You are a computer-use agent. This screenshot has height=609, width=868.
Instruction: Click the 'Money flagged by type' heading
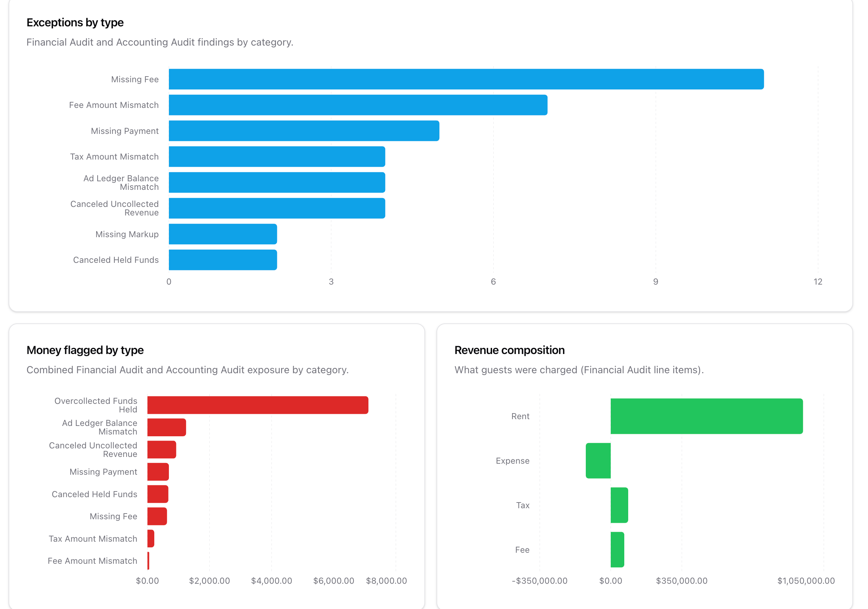coord(85,350)
